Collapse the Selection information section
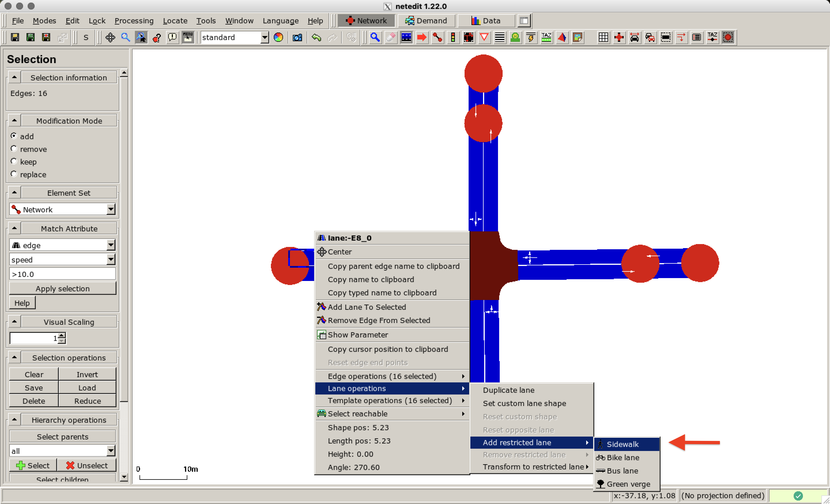This screenshot has width=830, height=504. point(14,78)
